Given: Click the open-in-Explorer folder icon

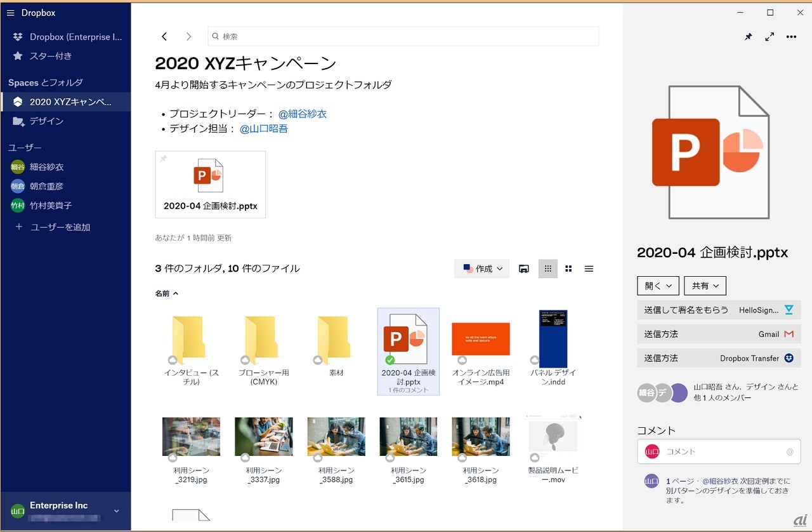Looking at the screenshot, I should (x=524, y=269).
